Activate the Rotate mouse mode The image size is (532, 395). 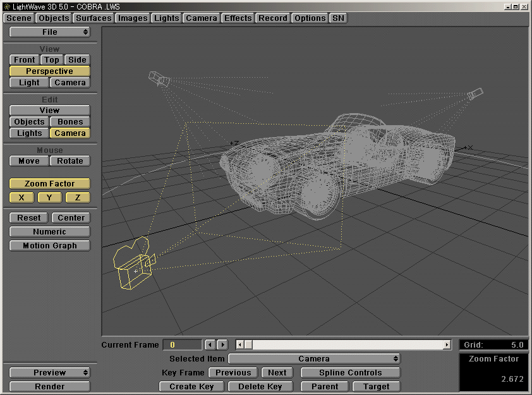[x=70, y=161]
